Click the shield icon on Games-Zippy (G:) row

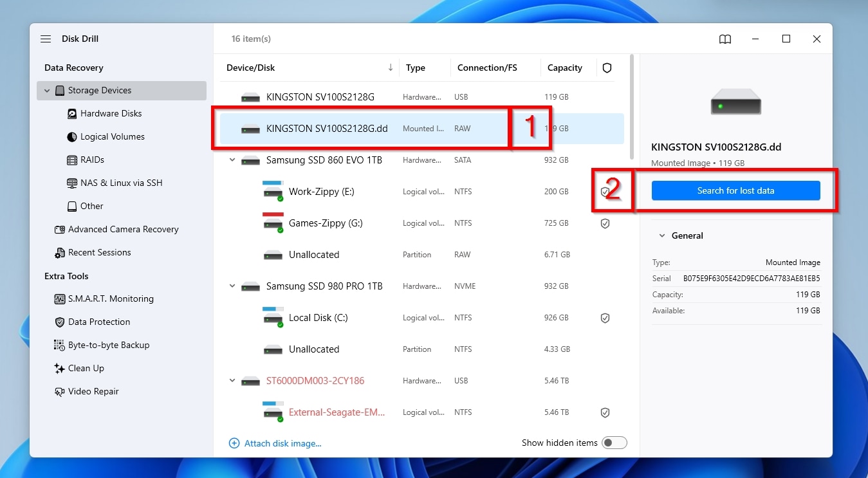[x=605, y=223]
